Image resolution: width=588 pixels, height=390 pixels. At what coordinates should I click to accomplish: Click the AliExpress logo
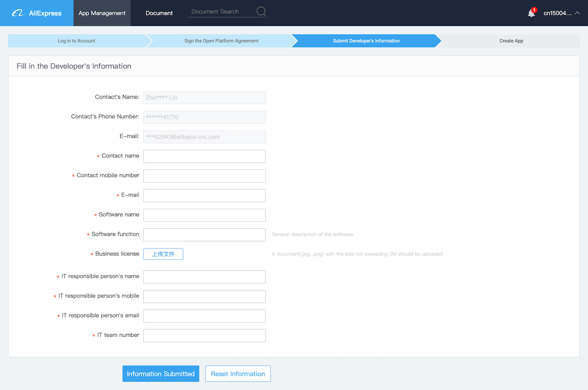[37, 13]
